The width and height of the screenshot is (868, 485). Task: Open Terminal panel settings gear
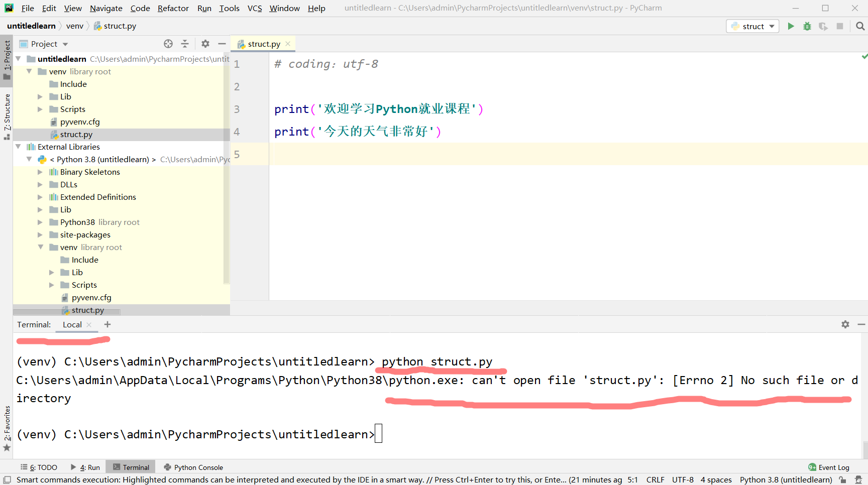[845, 324]
